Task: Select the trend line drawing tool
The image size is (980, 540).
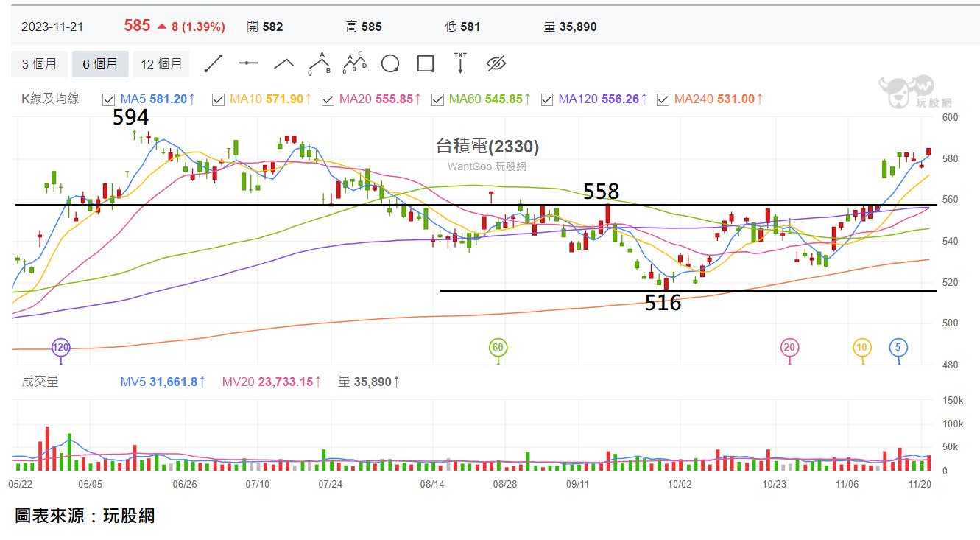Action: [x=214, y=63]
